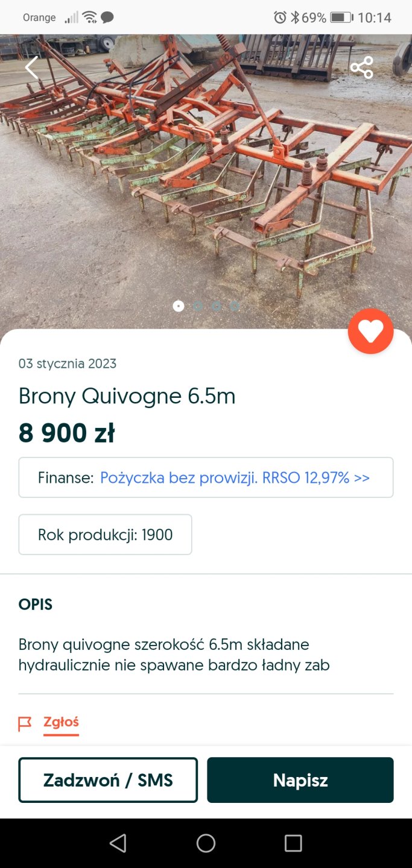The width and height of the screenshot is (412, 868).
Task: Tap Android home circle button
Action: pos(206,843)
